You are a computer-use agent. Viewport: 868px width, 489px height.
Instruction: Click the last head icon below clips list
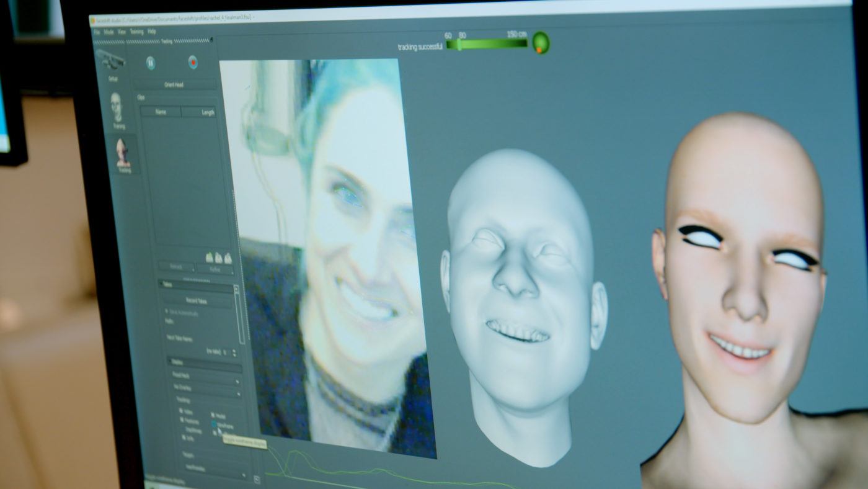click(228, 258)
